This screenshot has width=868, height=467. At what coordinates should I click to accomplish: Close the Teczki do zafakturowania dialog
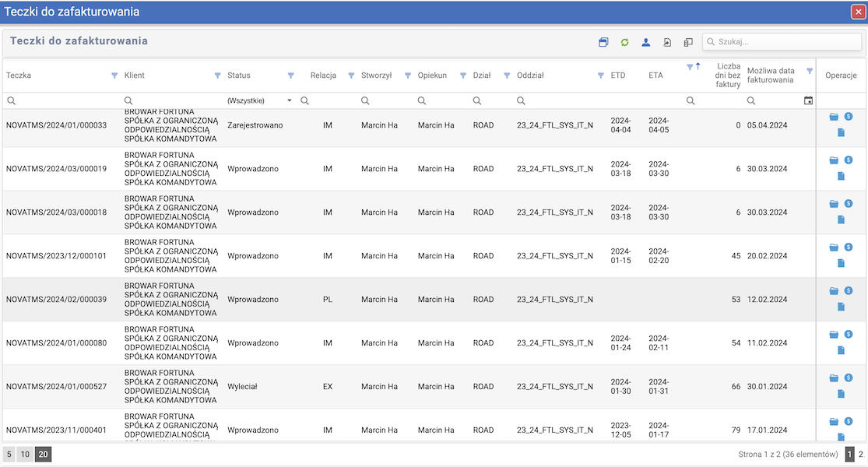[x=858, y=12]
